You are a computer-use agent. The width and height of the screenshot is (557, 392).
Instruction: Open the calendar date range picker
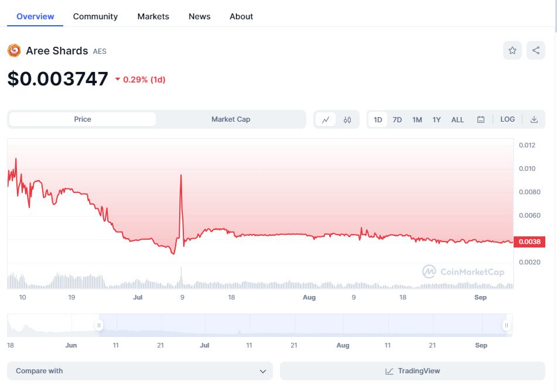pos(481,119)
